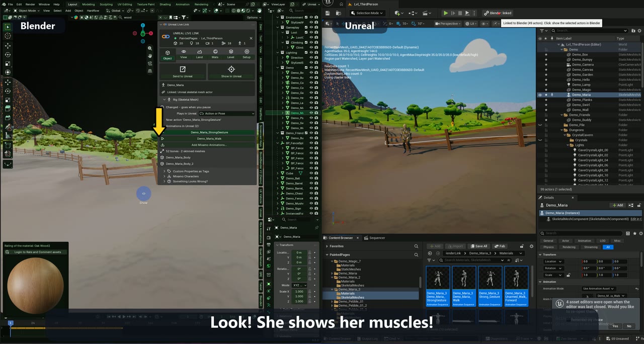
Task: Open Blender's File menu
Action: [x=11, y=4]
